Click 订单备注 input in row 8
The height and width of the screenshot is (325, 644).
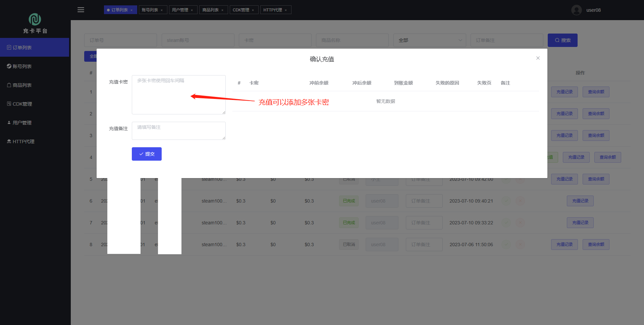point(424,245)
